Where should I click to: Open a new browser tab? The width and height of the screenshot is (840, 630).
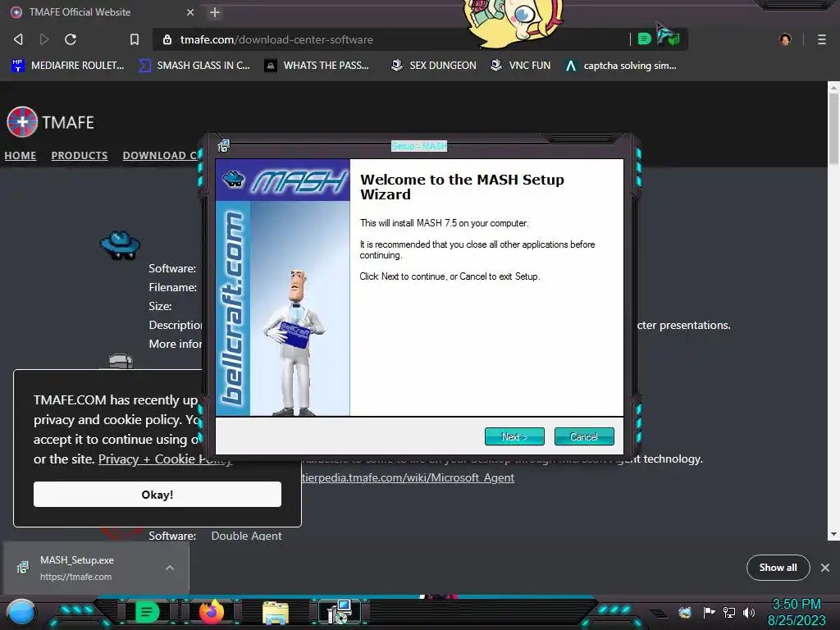point(215,12)
